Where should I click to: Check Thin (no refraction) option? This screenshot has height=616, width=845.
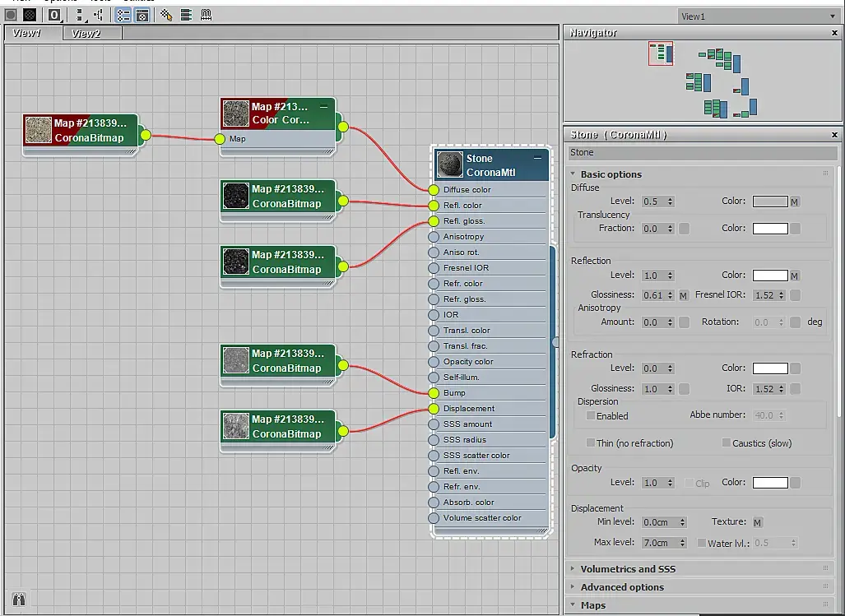(591, 442)
